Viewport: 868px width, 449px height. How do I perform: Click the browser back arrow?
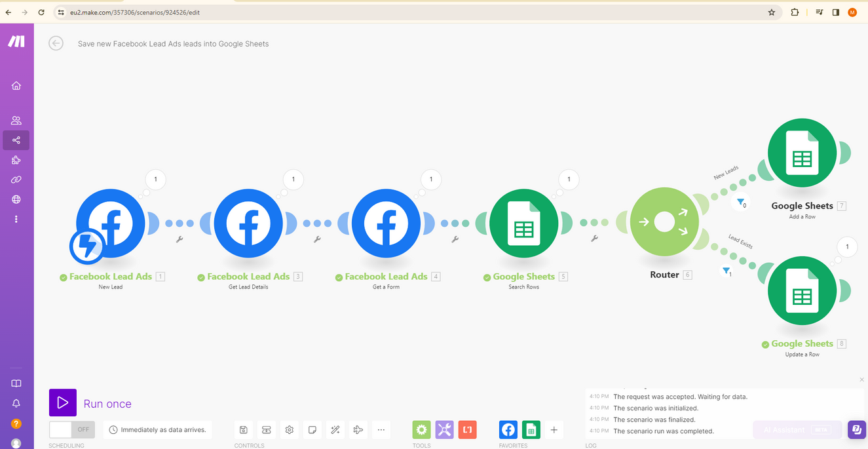[8, 12]
